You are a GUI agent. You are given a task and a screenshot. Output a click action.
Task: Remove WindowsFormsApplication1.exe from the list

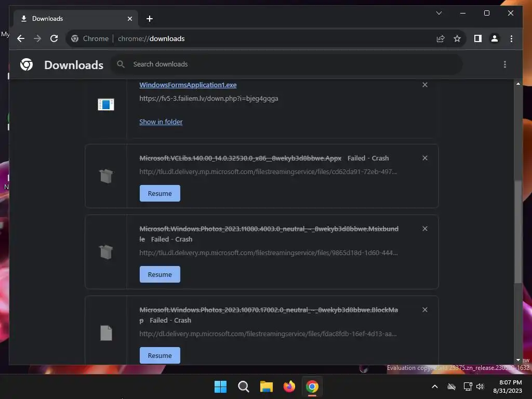(x=425, y=85)
